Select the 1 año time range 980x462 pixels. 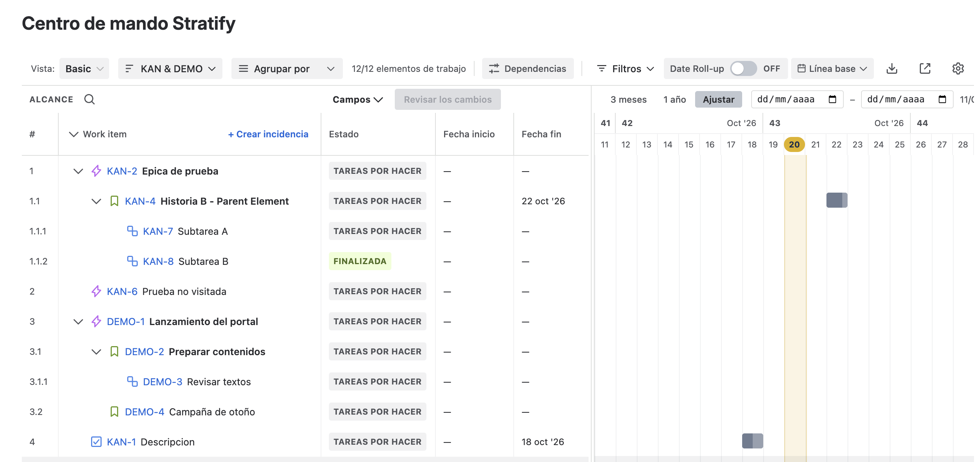tap(674, 99)
